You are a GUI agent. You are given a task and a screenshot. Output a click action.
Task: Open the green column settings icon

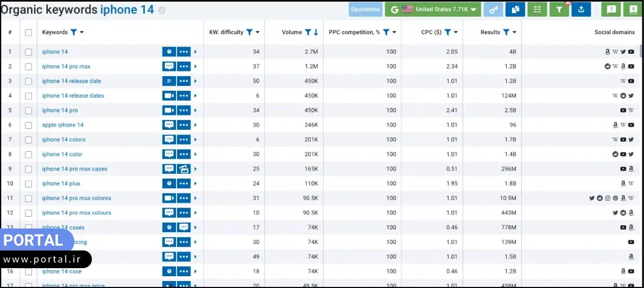(537, 10)
